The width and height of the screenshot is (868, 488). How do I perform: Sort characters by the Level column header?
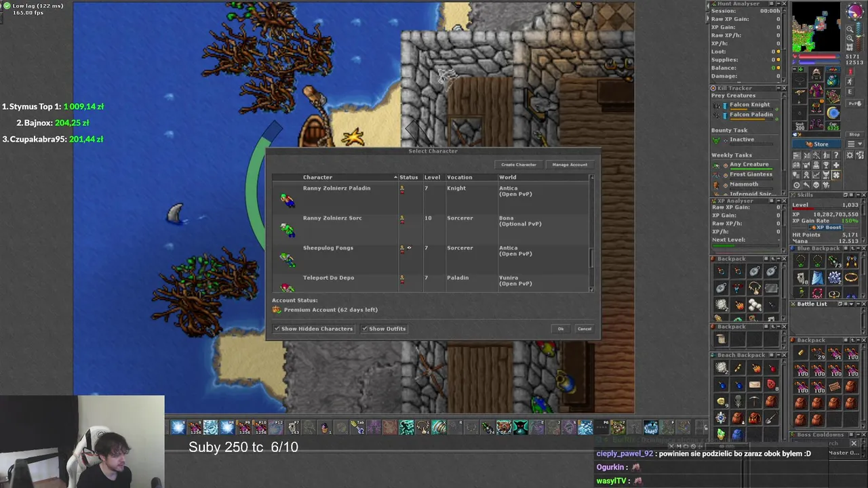click(x=432, y=178)
